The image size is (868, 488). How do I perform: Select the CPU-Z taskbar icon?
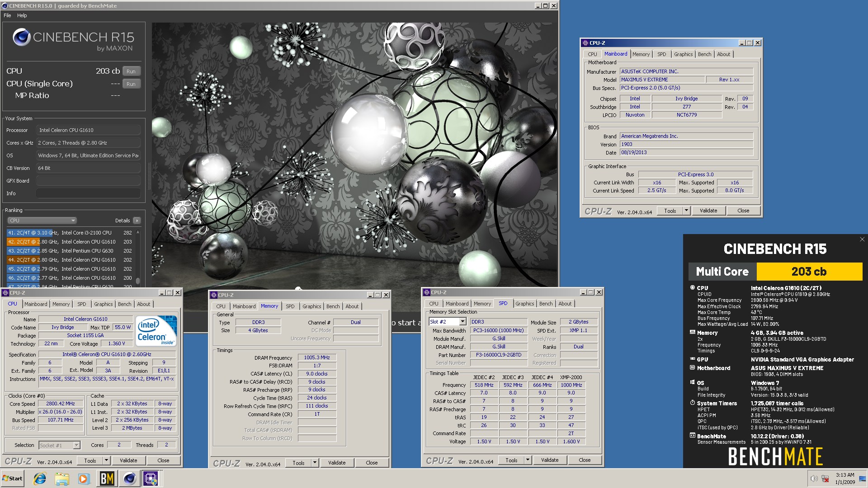(x=151, y=479)
